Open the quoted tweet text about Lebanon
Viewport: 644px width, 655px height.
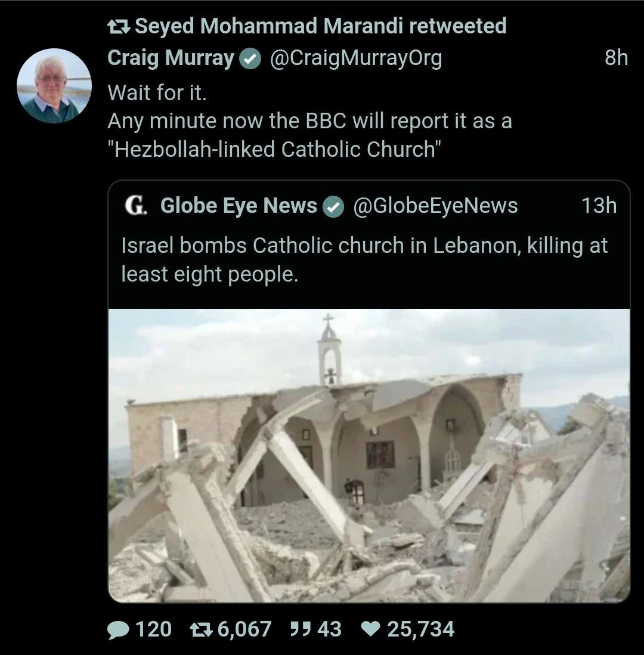[x=364, y=259]
